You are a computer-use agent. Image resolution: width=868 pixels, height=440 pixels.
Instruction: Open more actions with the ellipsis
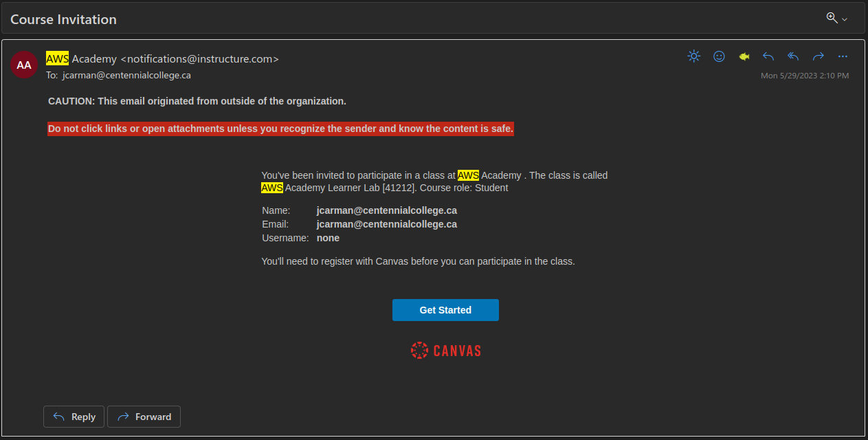click(x=843, y=56)
